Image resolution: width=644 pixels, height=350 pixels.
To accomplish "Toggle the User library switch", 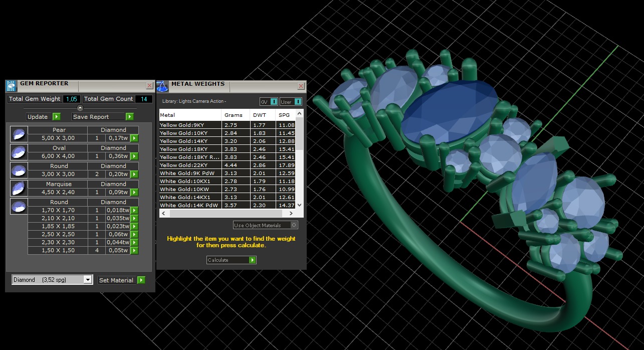I will click(291, 101).
